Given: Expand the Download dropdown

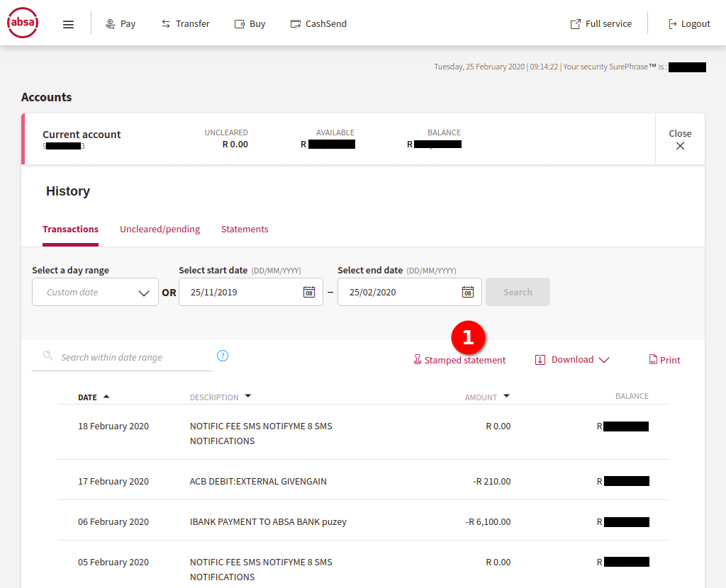Looking at the screenshot, I should click(x=572, y=360).
